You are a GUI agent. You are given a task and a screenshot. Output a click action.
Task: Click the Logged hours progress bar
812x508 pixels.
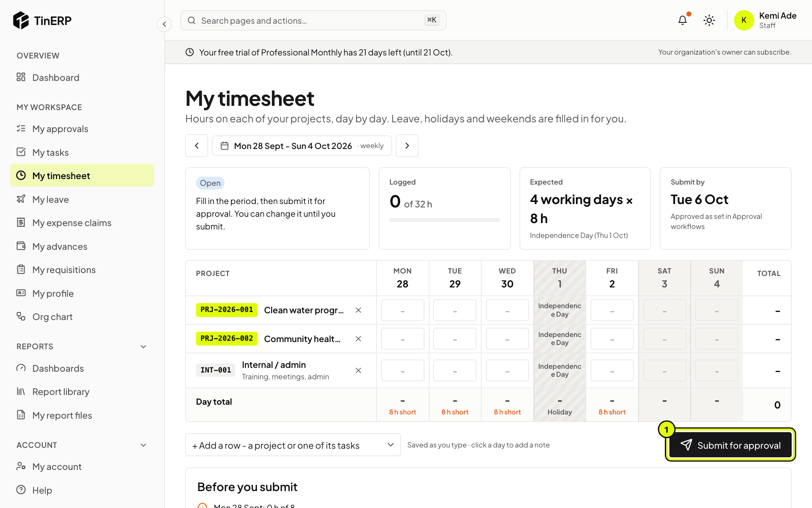[444, 220]
